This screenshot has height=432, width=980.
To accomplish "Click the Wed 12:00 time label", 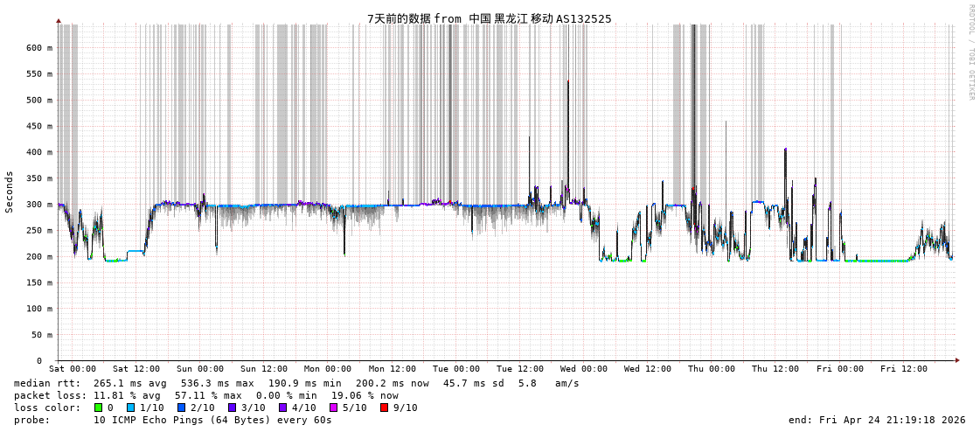I will tap(648, 369).
